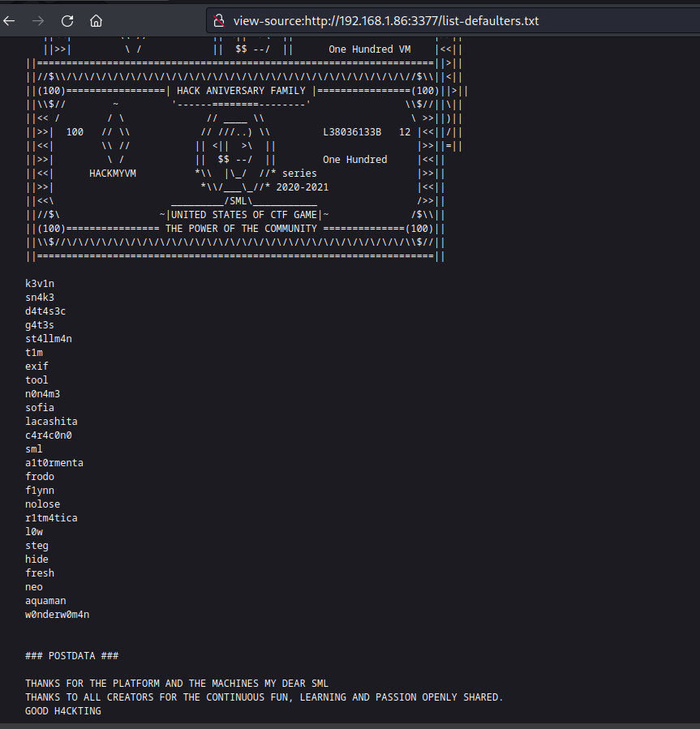Screen dimensions: 700x729
Task: Click the w0nderw0m4n line
Action: click(57, 614)
